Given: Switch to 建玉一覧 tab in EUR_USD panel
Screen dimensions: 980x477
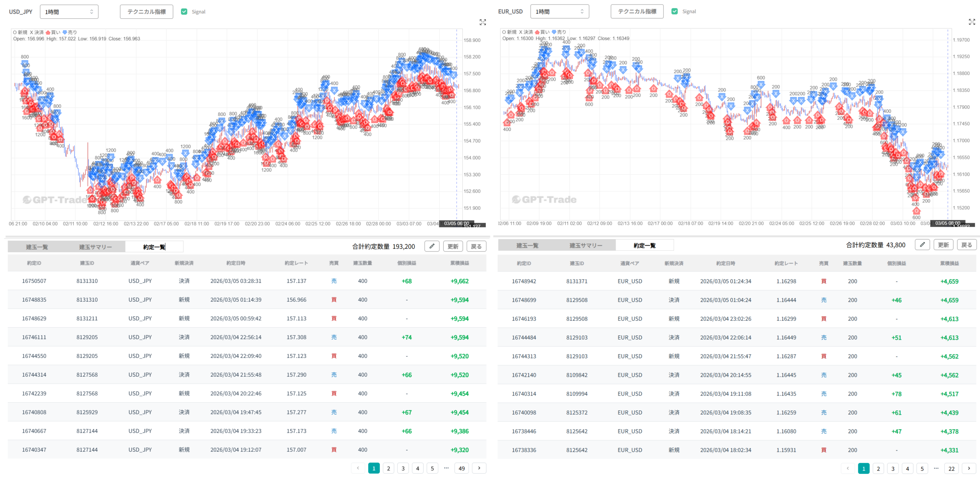Looking at the screenshot, I should click(x=527, y=245).
